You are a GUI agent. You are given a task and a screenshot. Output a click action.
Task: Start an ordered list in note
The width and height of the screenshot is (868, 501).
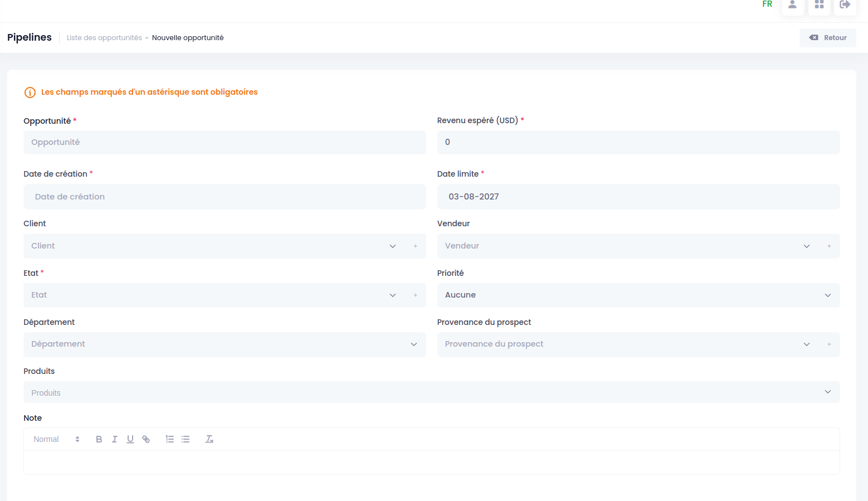(170, 439)
